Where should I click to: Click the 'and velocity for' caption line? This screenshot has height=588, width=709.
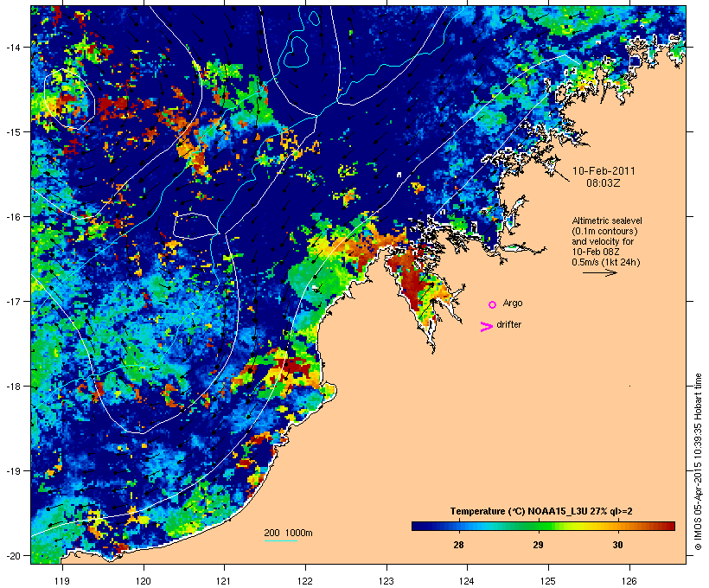(603, 241)
